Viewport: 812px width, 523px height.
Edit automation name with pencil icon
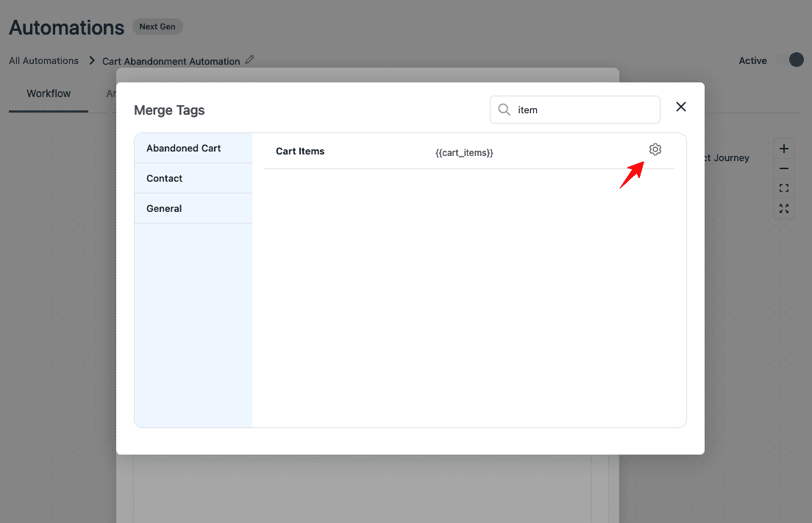tap(250, 60)
